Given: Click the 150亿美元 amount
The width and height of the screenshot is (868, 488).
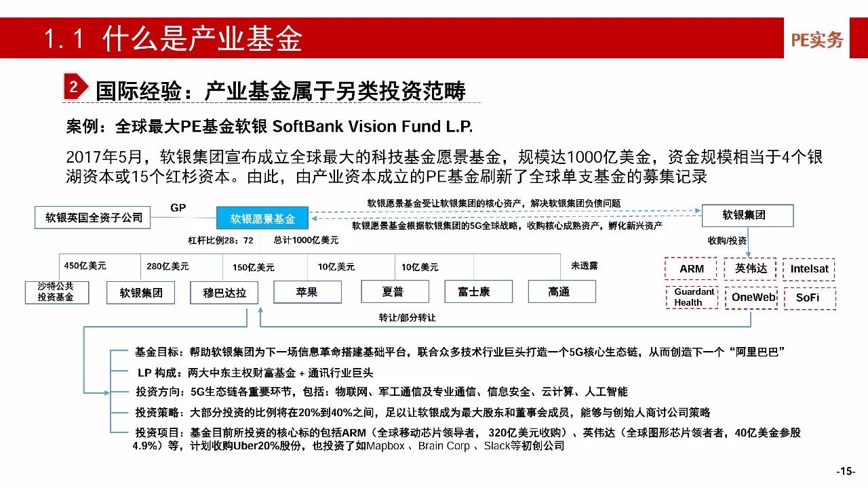Looking at the screenshot, I should pyautogui.click(x=254, y=267).
